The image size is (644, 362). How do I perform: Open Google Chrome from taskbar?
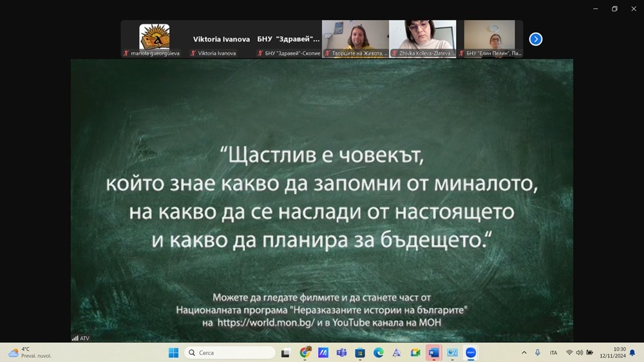pos(305,352)
